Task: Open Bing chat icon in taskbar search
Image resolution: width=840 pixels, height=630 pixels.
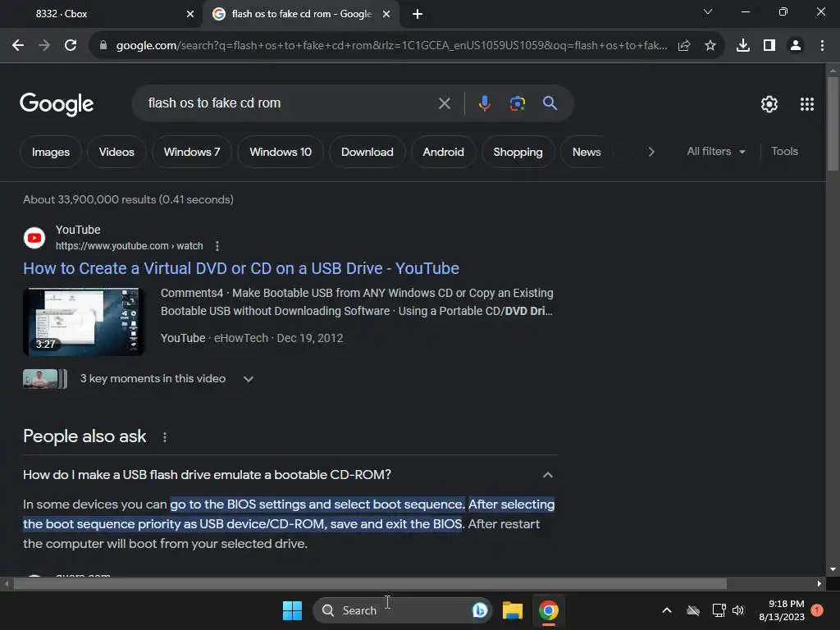Action: point(479,610)
